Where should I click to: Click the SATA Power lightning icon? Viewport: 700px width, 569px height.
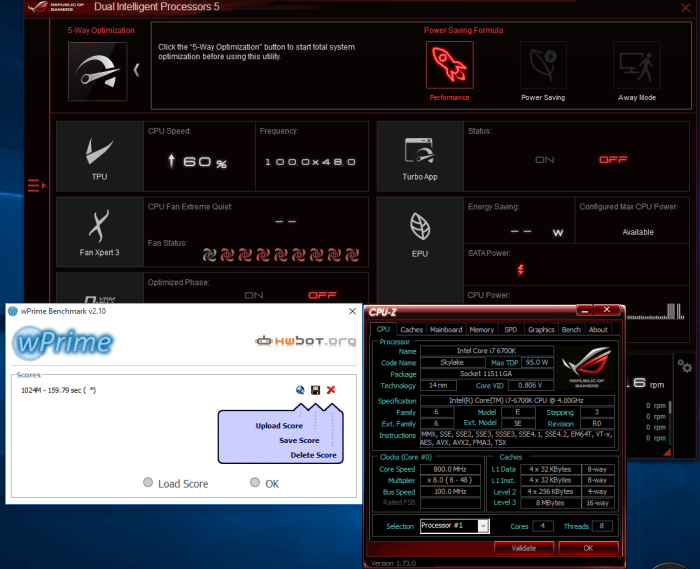[x=521, y=270]
